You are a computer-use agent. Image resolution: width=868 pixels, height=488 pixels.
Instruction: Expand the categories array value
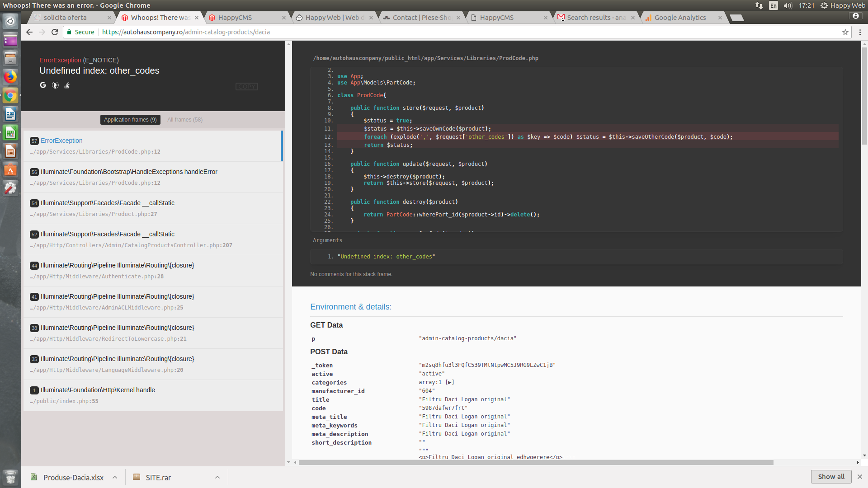450,382
